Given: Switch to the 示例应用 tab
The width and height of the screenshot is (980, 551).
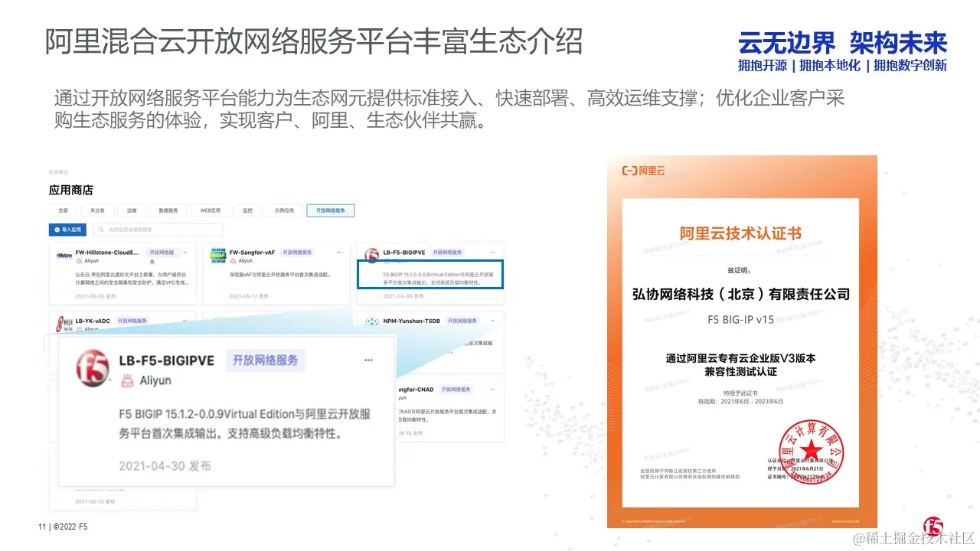Looking at the screenshot, I should (x=285, y=210).
